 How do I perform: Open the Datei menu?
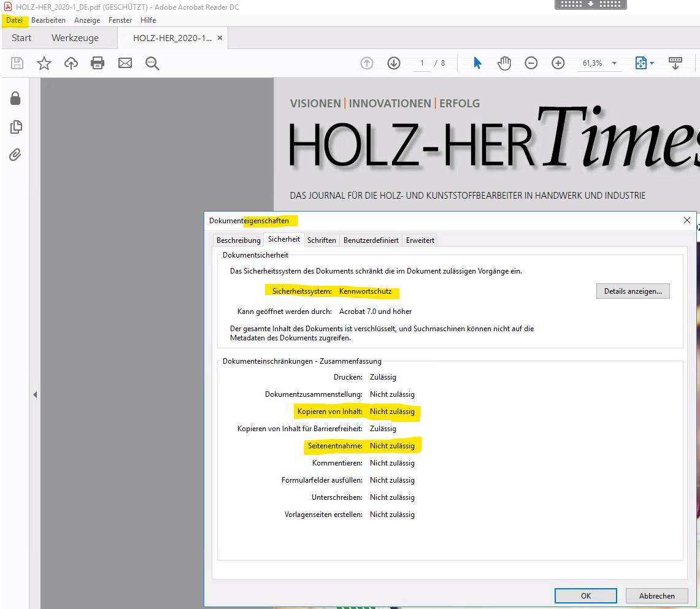(14, 20)
